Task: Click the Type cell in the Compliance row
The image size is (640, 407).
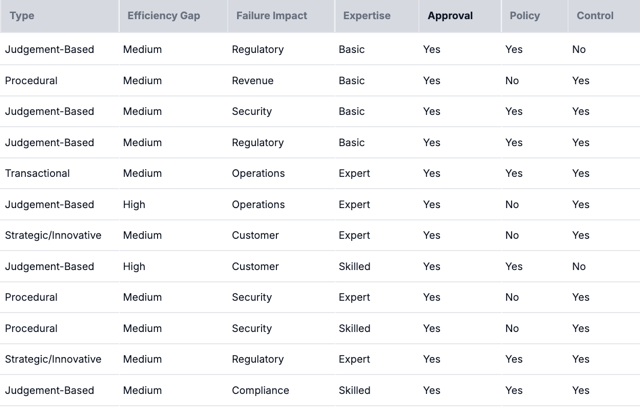Action: pyautogui.click(x=50, y=390)
